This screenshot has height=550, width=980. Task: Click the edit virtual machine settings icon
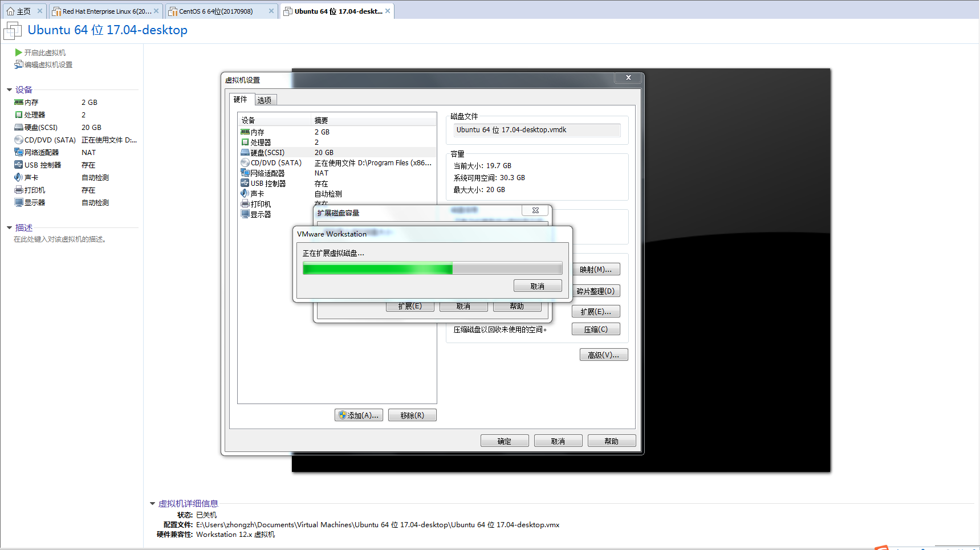tap(18, 64)
